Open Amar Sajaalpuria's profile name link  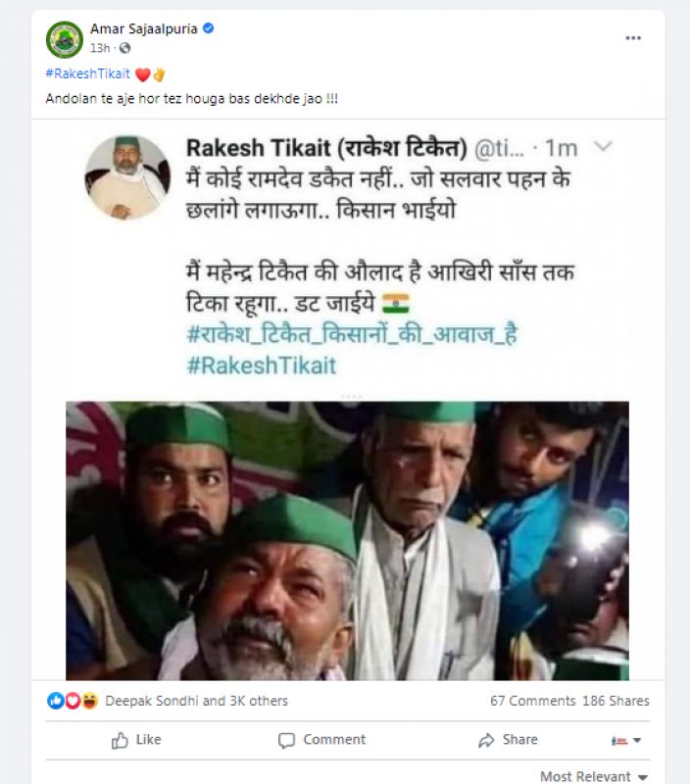(x=143, y=29)
